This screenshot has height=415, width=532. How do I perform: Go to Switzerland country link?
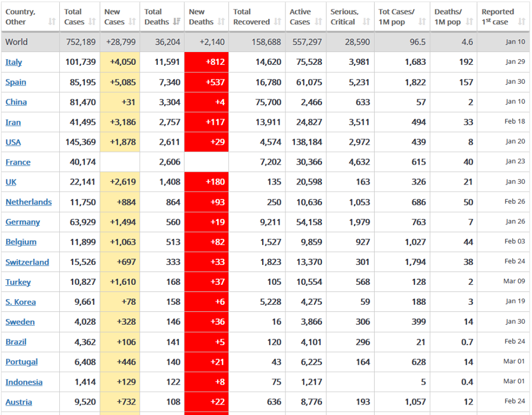(x=27, y=262)
